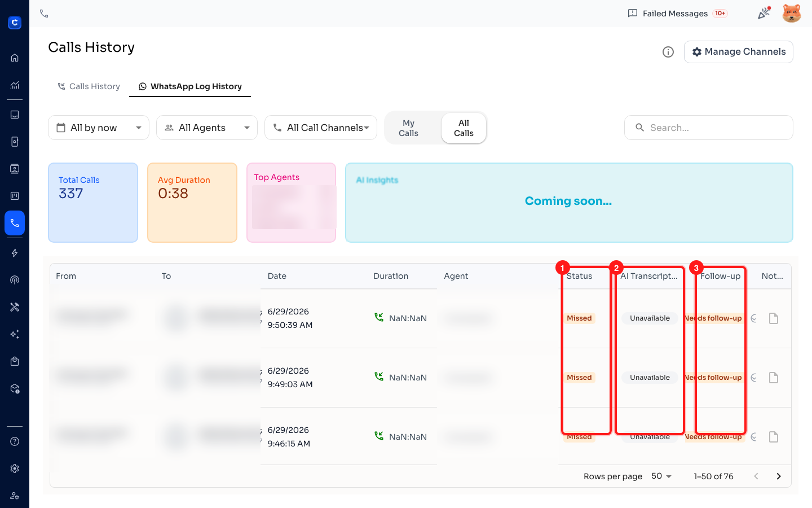Image resolution: width=812 pixels, height=508 pixels.
Task: Open the All Call Channels dropdown
Action: coord(321,128)
